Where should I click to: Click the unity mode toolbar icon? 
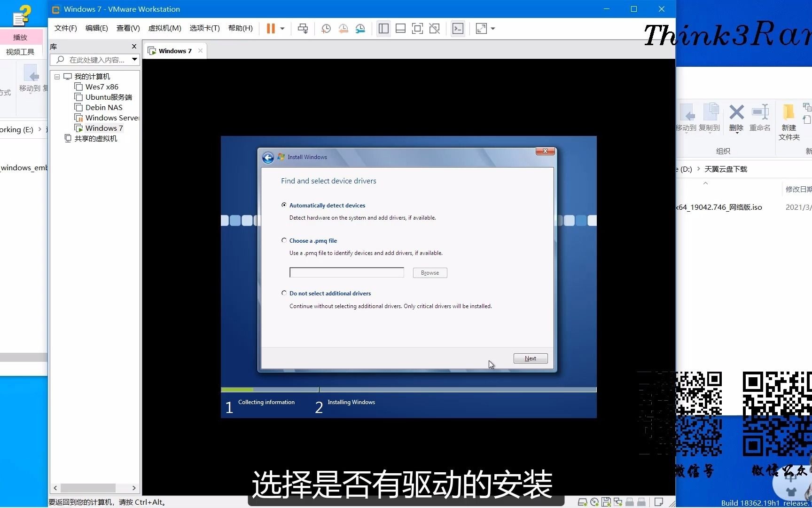click(435, 28)
